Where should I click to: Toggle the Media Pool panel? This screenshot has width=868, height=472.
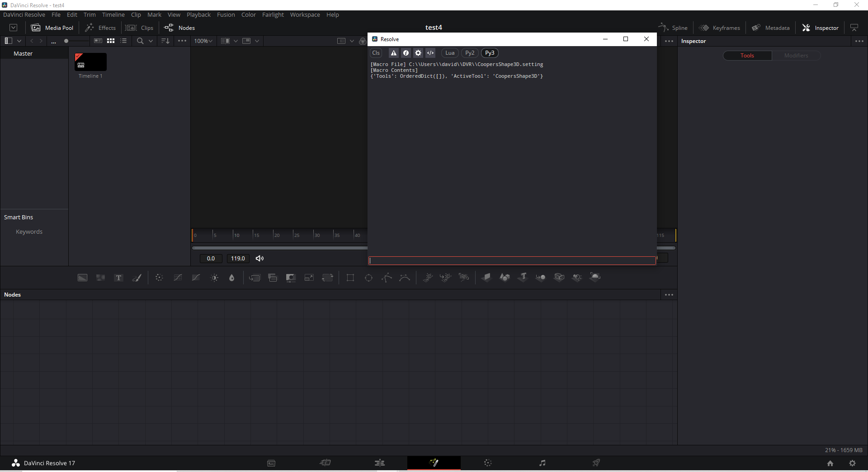tap(52, 28)
